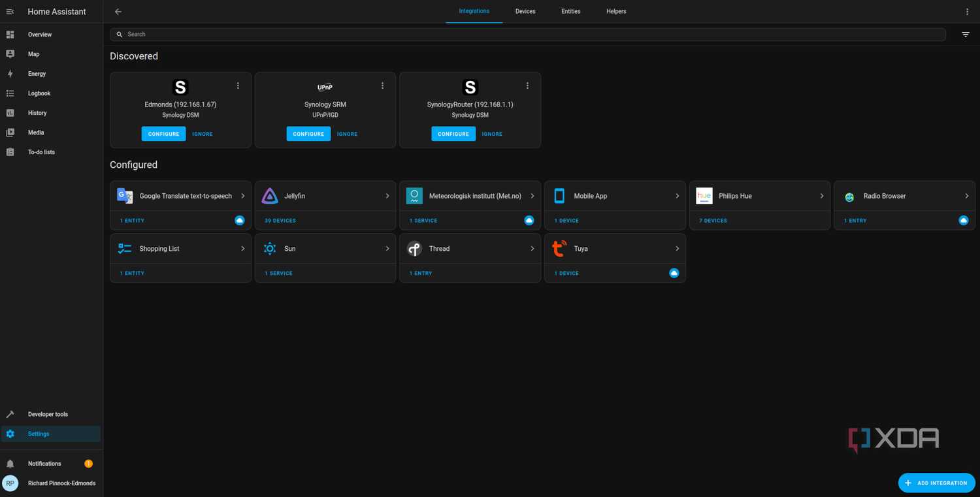Open the Logbook list icon
The height and width of the screenshot is (497, 980).
coord(10,93)
